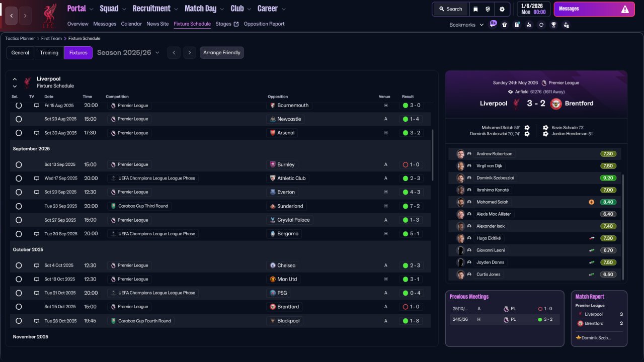Image resolution: width=644 pixels, height=362 pixels.
Task: Open the purple Messages button
Action: [x=594, y=9]
